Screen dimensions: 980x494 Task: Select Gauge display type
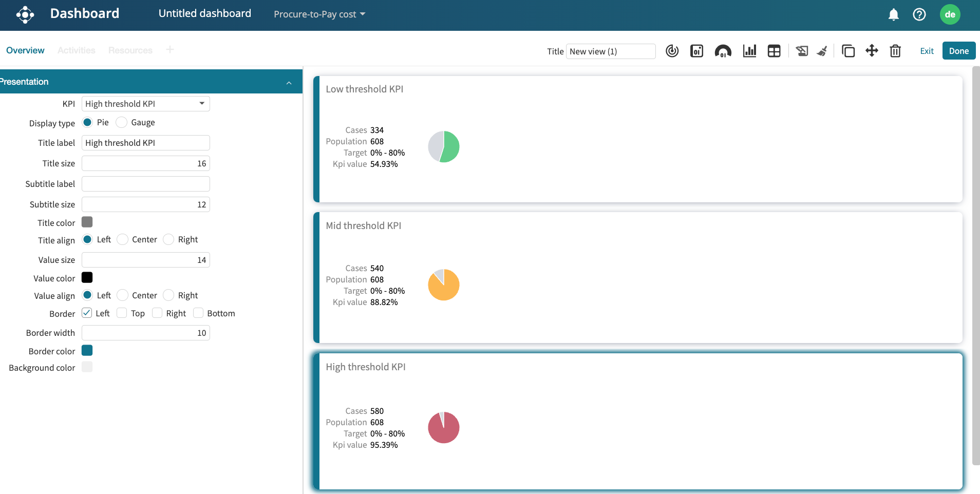(122, 122)
